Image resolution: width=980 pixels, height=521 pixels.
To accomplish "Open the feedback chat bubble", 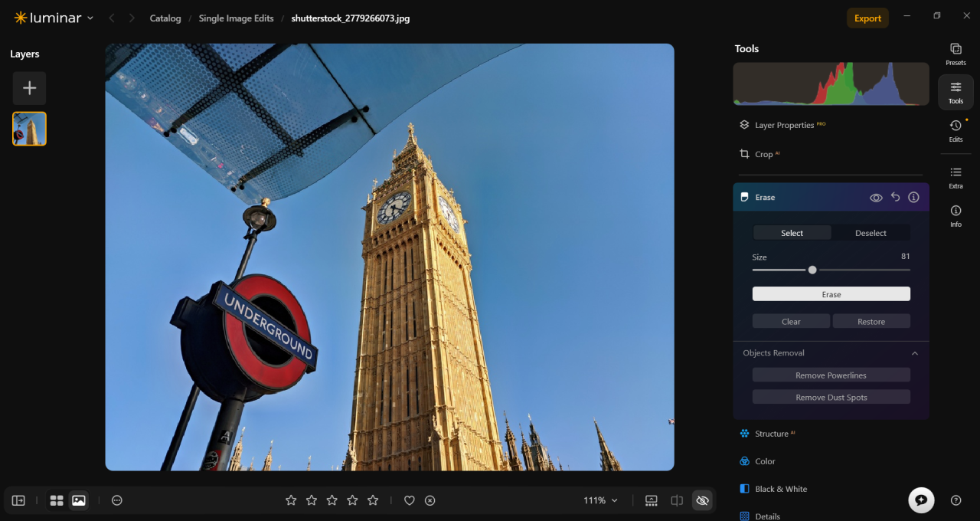I will click(x=921, y=500).
